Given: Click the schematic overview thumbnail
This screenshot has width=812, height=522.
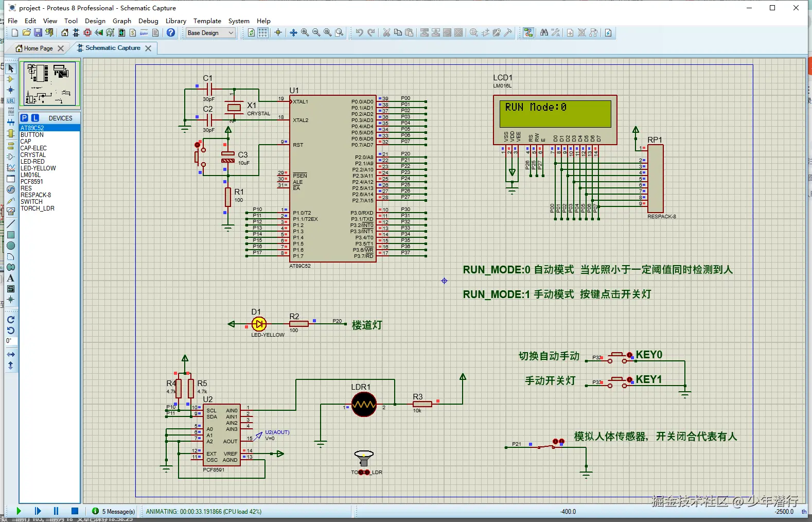Looking at the screenshot, I should pos(50,83).
